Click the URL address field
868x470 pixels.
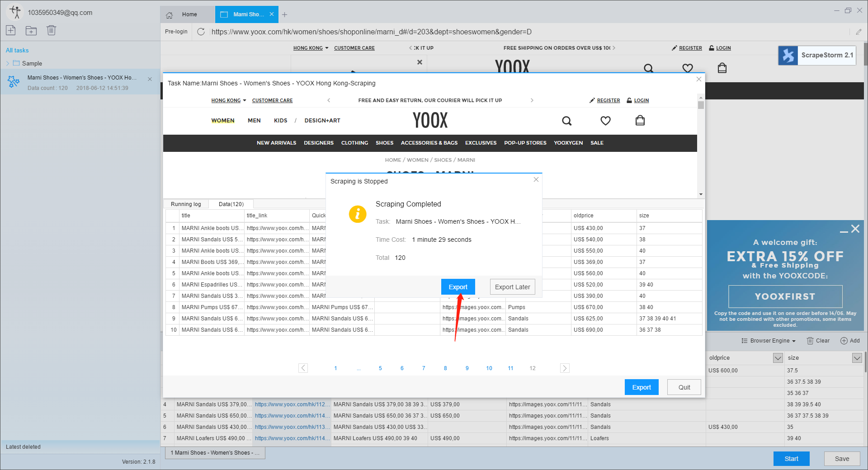[x=529, y=32]
